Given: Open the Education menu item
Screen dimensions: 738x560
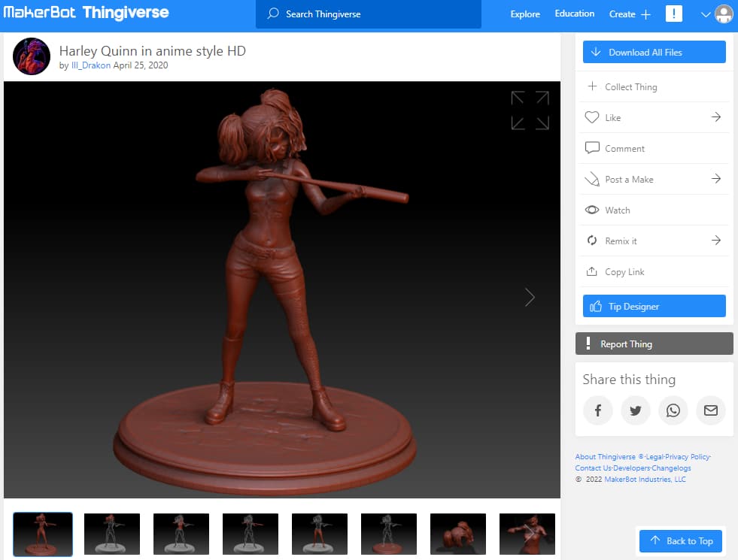Looking at the screenshot, I should click(574, 14).
